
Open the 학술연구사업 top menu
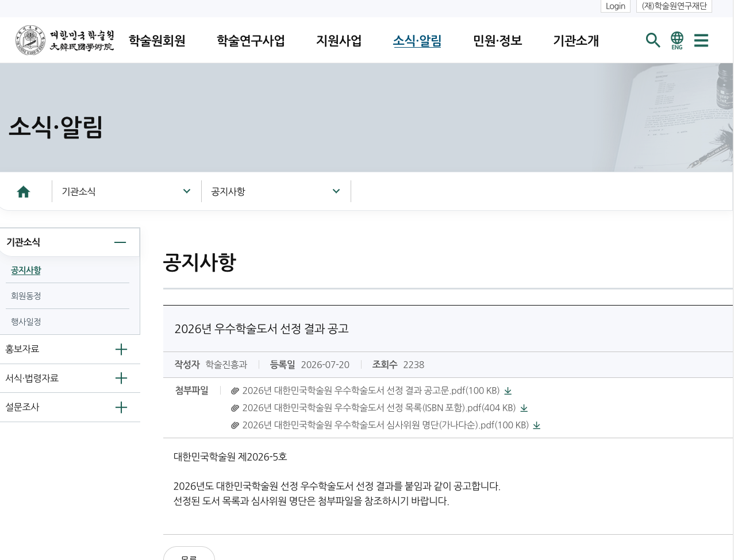[251, 41]
